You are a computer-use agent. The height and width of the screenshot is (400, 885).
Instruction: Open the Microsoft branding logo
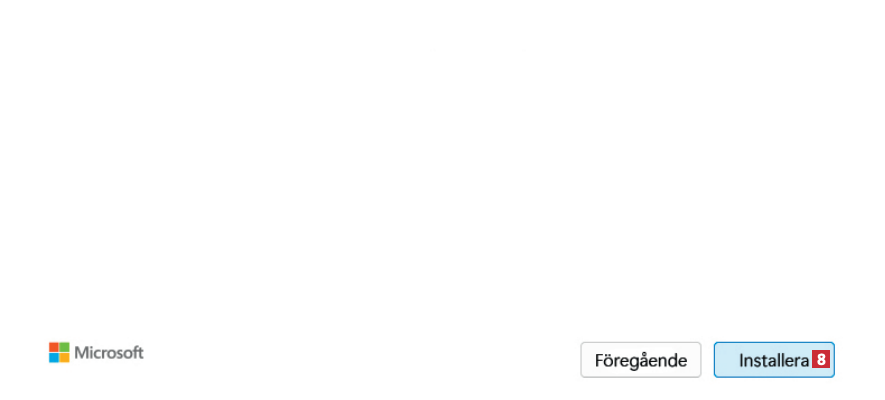coord(96,353)
